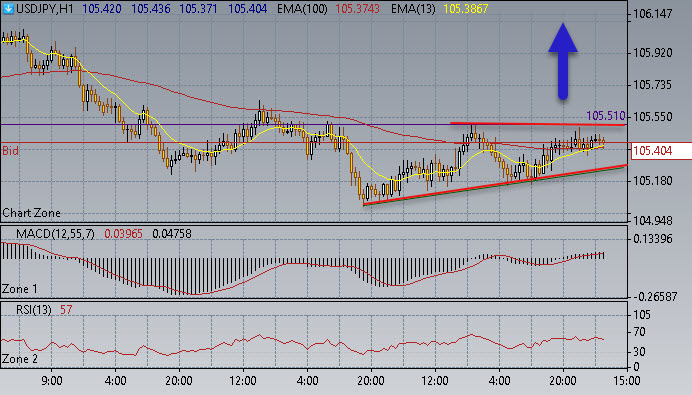
Task: Click the 9:00 time axis label
Action: click(52, 380)
